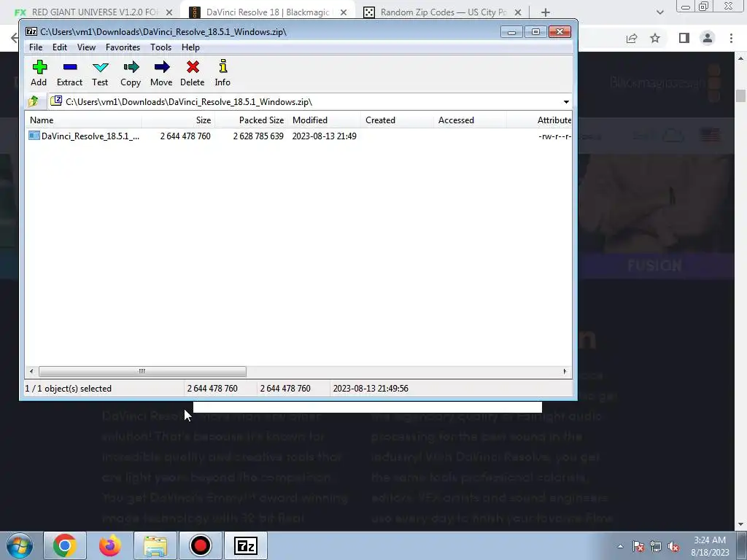Open the Help menu
The height and width of the screenshot is (560, 747).
[x=190, y=47]
